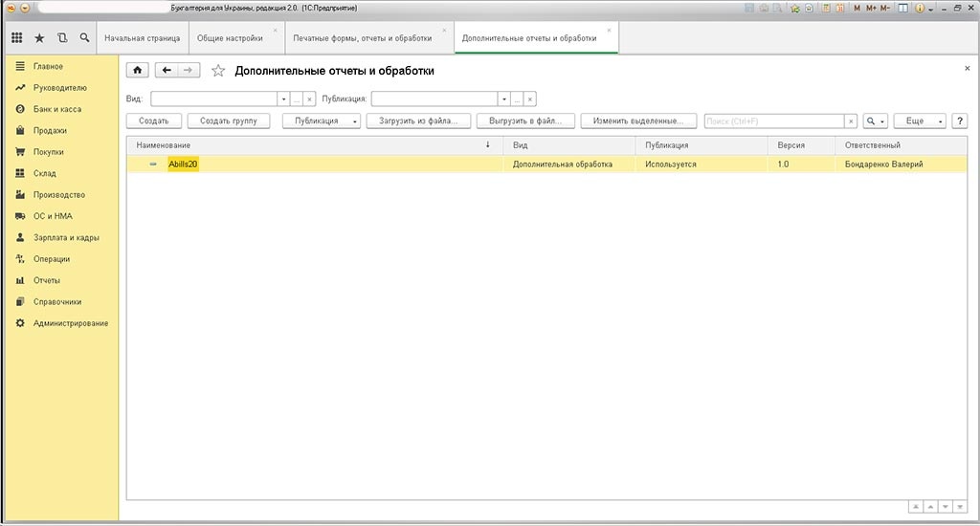Open Favorites via the star icon
The image size is (980, 526).
(39, 38)
